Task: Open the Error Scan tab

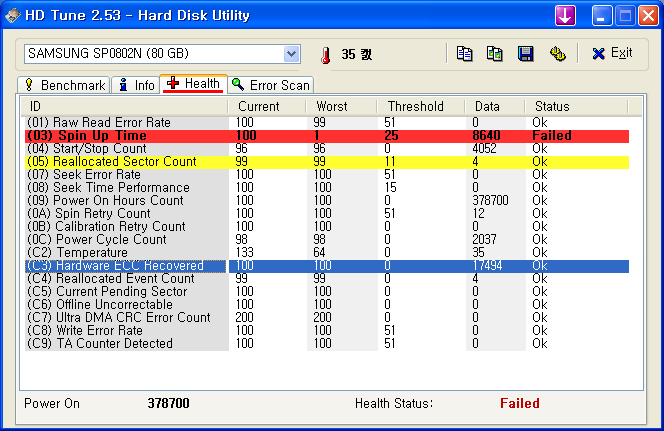Action: pos(271,85)
